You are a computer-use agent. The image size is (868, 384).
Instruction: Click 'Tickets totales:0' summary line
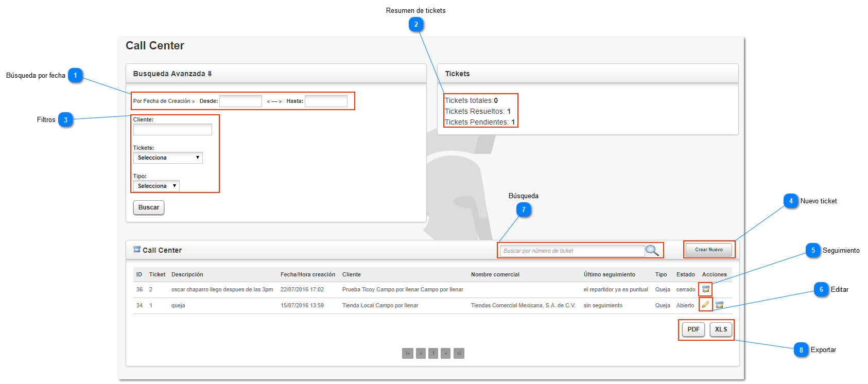pos(471,100)
